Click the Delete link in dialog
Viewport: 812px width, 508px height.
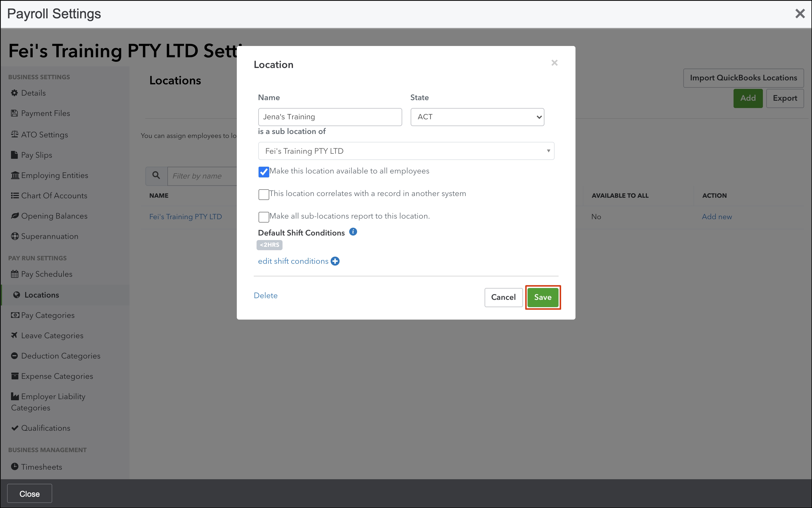[266, 295]
